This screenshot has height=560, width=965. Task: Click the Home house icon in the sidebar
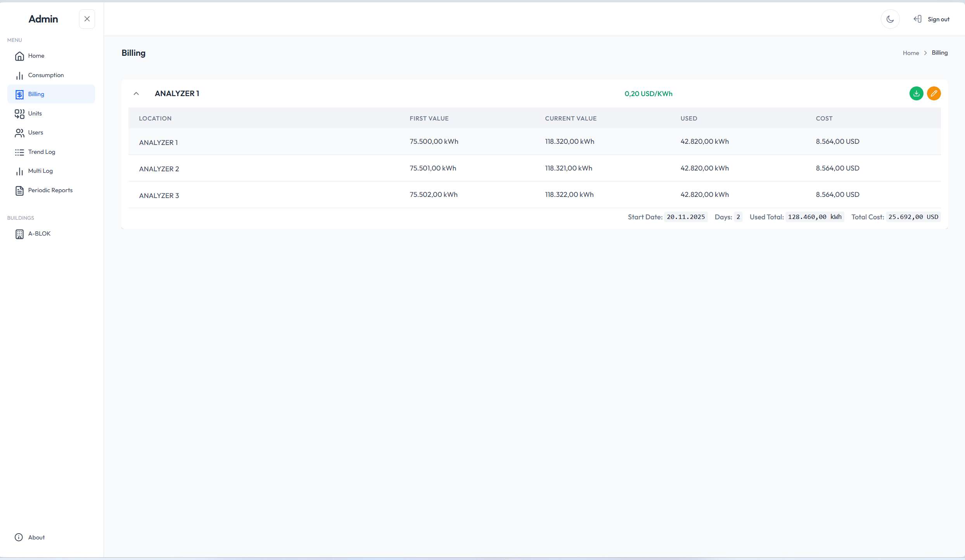coord(19,56)
